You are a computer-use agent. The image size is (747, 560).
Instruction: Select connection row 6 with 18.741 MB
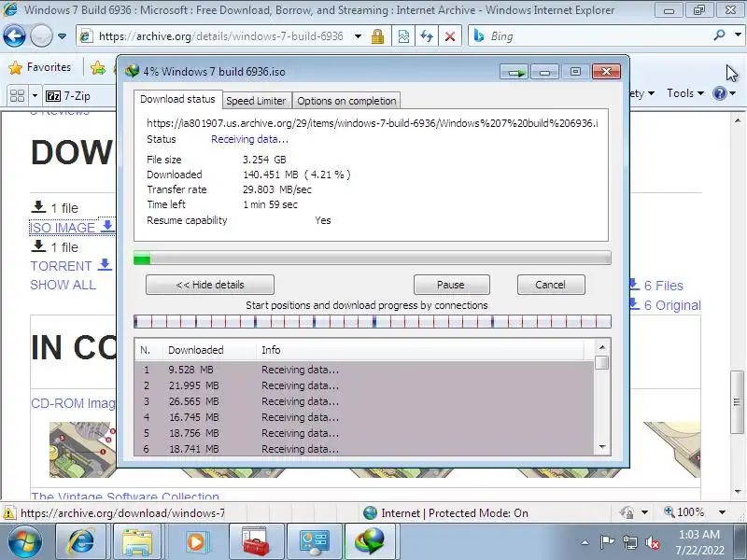click(364, 449)
